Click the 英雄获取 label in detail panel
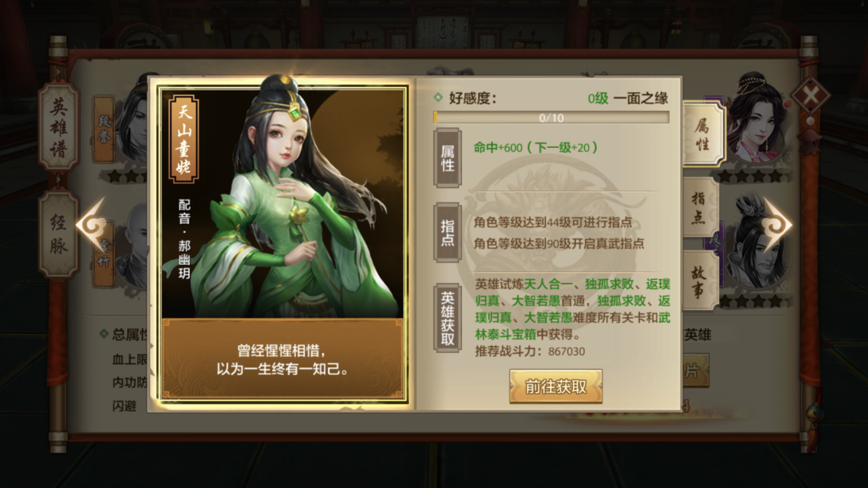This screenshot has height=488, width=868. pos(448,318)
